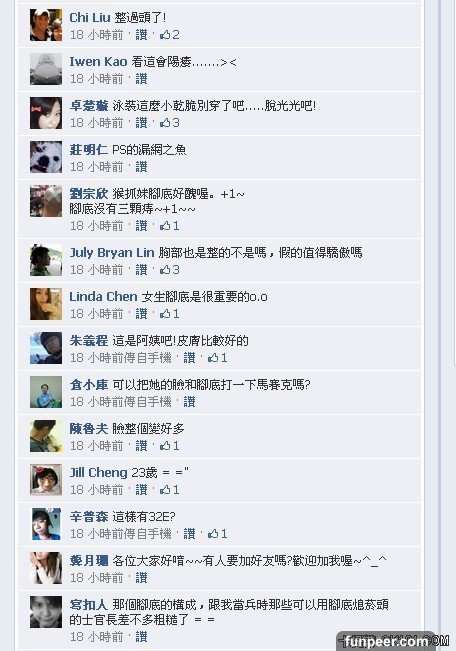
Task: Click thumbs-up count on July Bryan Lin's comment
Action: point(170,270)
